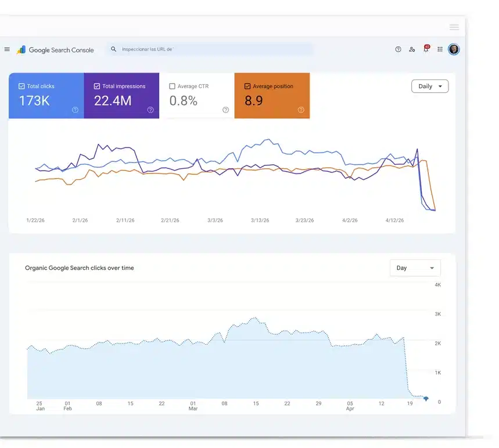Click the 3/13/26 date axis label
This screenshot has height=448, width=499.
[260, 221]
